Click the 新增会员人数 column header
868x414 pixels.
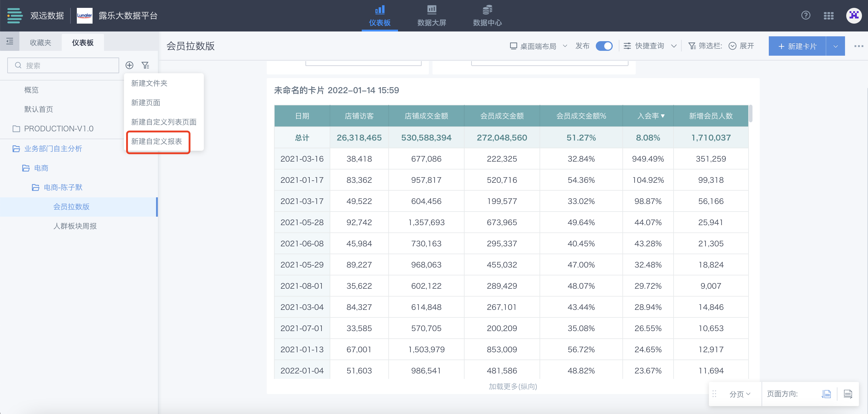711,116
